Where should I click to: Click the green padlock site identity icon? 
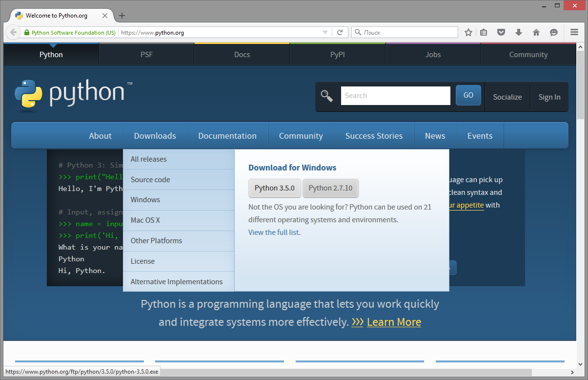click(x=26, y=33)
